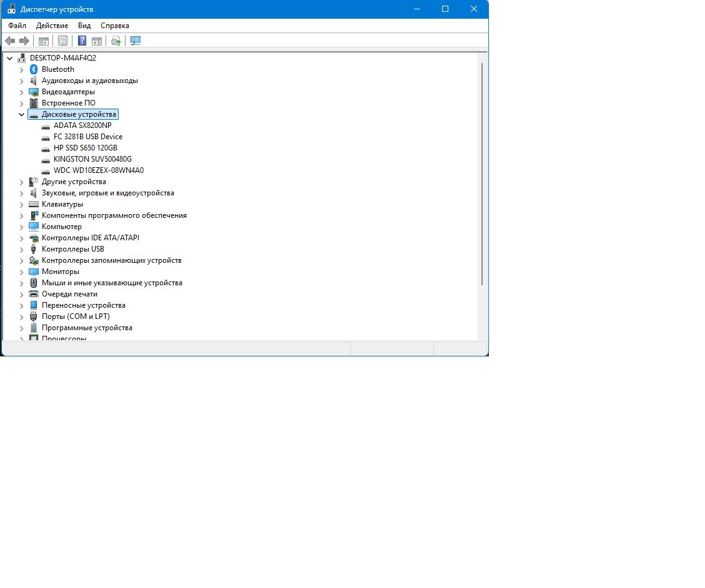This screenshot has width=705, height=588.
Task: Toggle the console tree pane toolbar icon
Action: (44, 41)
